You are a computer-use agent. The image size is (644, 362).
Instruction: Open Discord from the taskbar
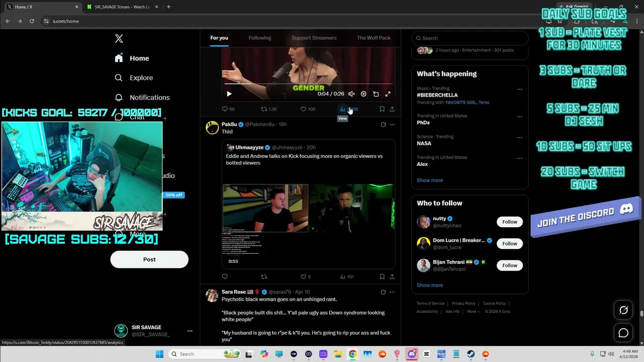(412, 354)
